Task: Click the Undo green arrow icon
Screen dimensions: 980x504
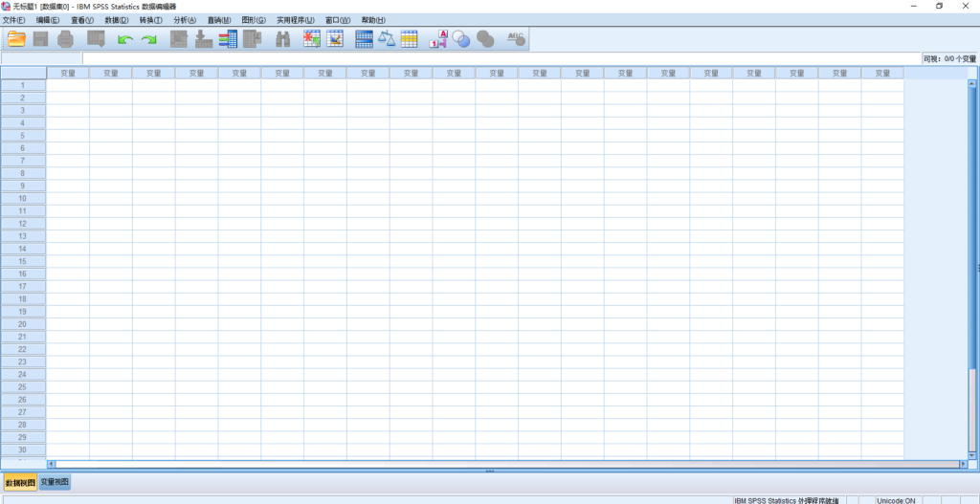Action: pyautogui.click(x=125, y=40)
